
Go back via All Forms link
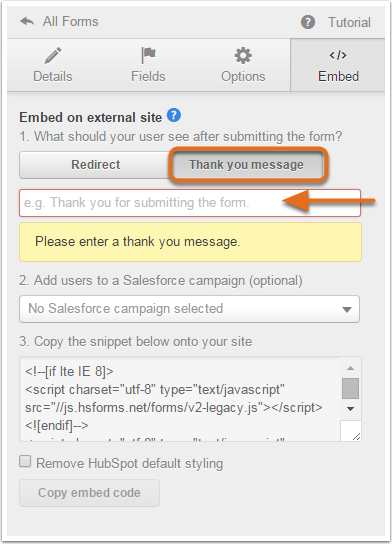tap(70, 22)
